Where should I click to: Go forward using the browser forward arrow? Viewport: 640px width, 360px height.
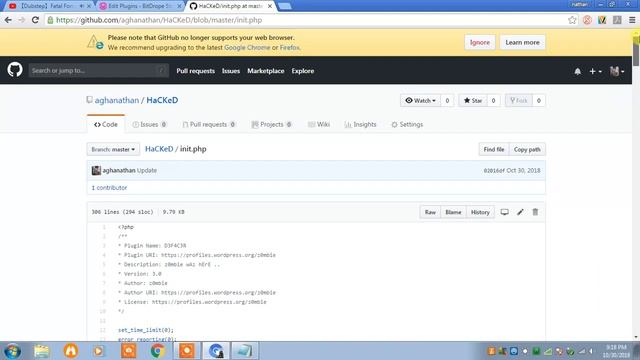21,20
